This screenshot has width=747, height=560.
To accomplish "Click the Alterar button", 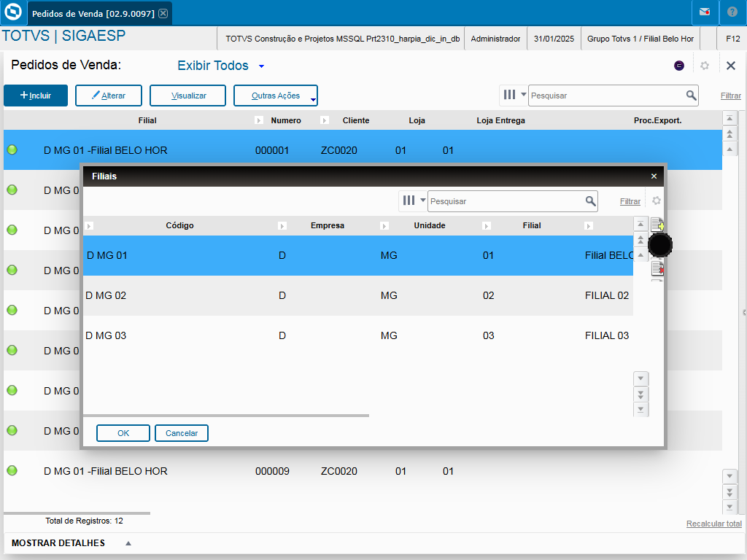I will (x=109, y=96).
